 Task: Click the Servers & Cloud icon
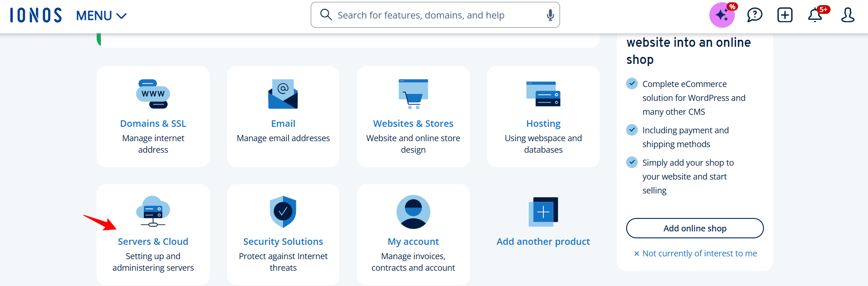(153, 211)
